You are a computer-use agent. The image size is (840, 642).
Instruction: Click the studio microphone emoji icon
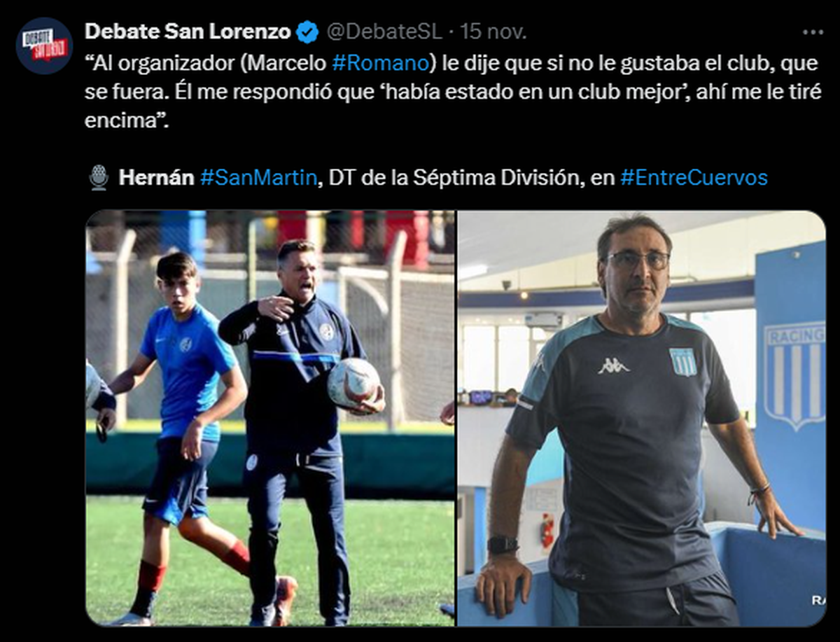click(x=99, y=178)
